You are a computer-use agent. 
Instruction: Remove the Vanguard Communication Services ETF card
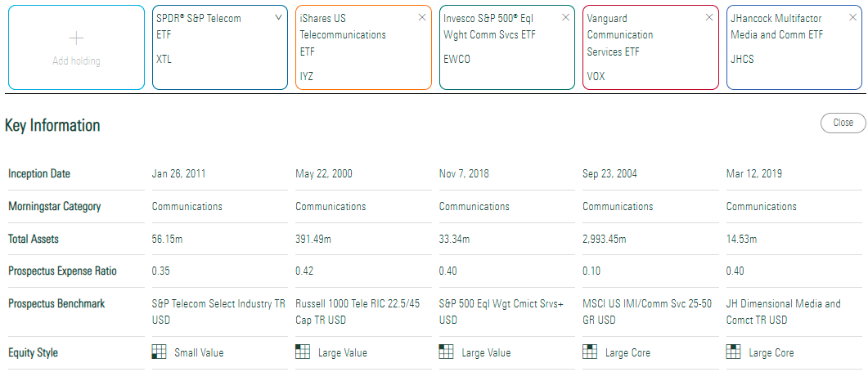(709, 17)
